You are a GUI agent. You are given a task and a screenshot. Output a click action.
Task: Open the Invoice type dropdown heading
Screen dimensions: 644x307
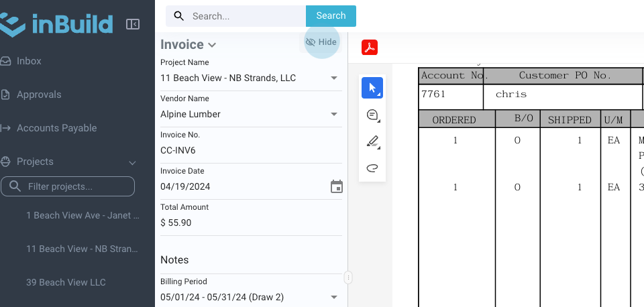(189, 45)
